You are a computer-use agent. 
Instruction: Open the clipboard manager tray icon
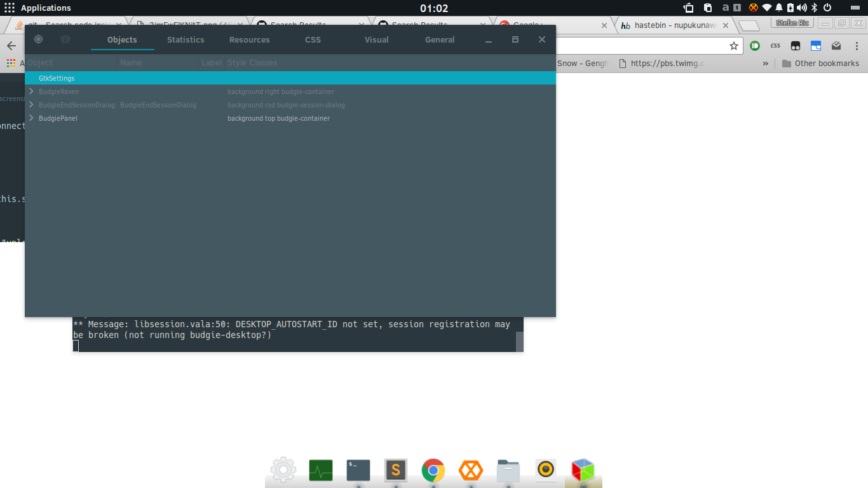tap(708, 8)
